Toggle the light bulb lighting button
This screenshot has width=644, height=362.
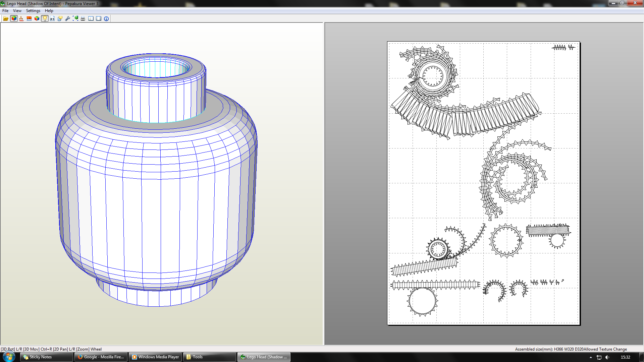pos(45,19)
